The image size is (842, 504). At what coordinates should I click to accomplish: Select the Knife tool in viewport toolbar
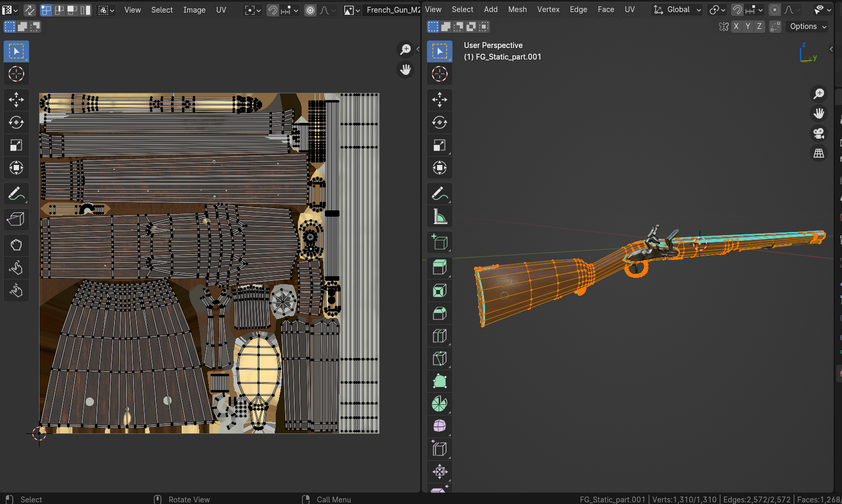439,359
